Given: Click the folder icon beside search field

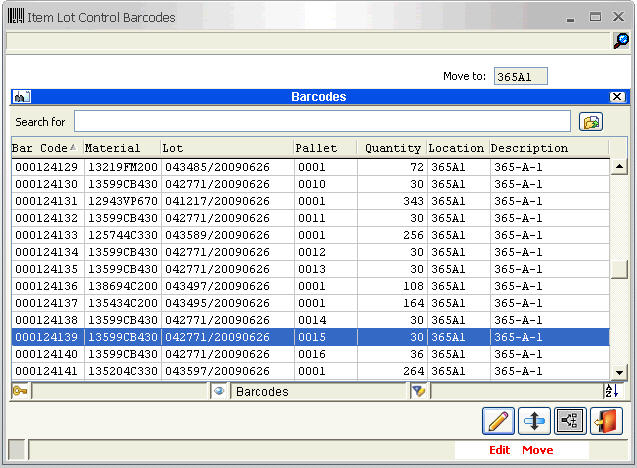Looking at the screenshot, I should (591, 122).
